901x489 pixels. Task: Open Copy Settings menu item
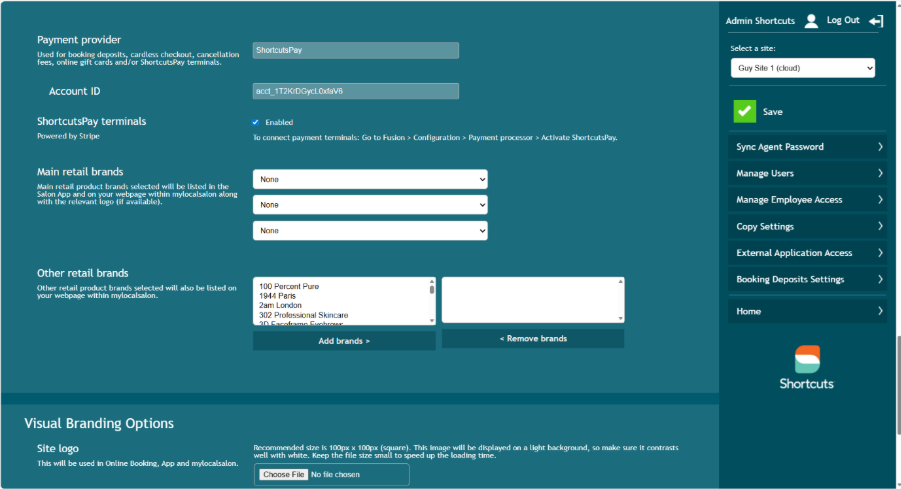pyautogui.click(x=807, y=226)
